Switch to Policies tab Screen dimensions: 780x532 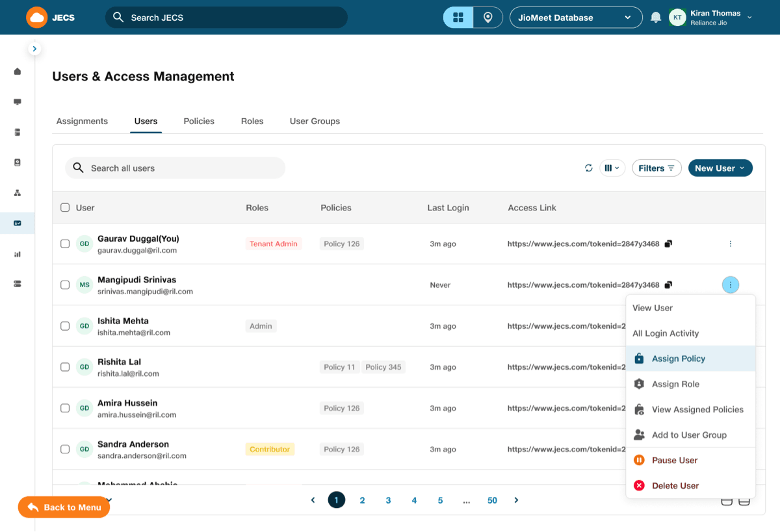coord(199,121)
